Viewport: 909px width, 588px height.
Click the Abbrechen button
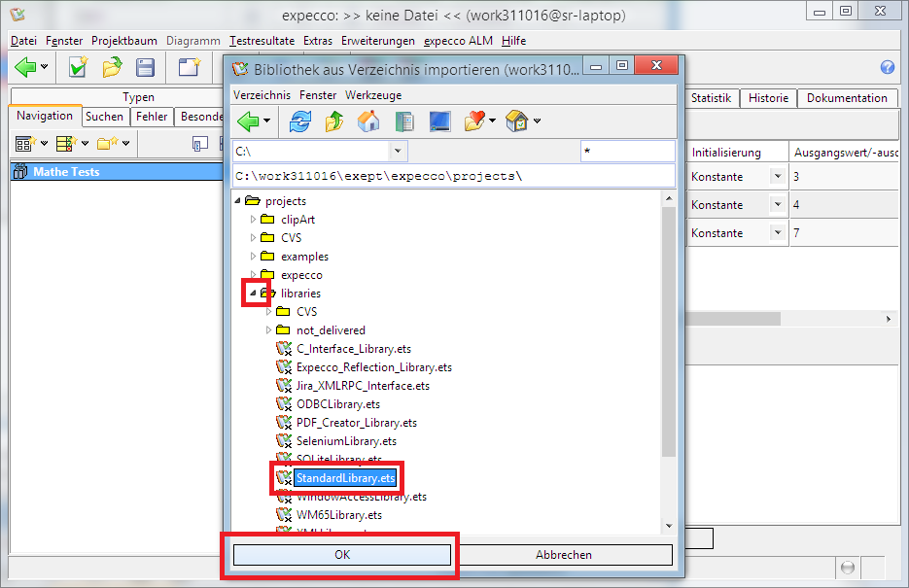564,555
